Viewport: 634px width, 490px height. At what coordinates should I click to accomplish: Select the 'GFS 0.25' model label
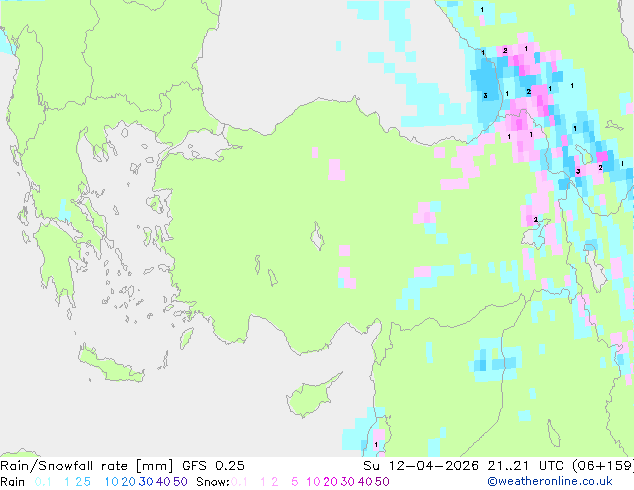213,466
